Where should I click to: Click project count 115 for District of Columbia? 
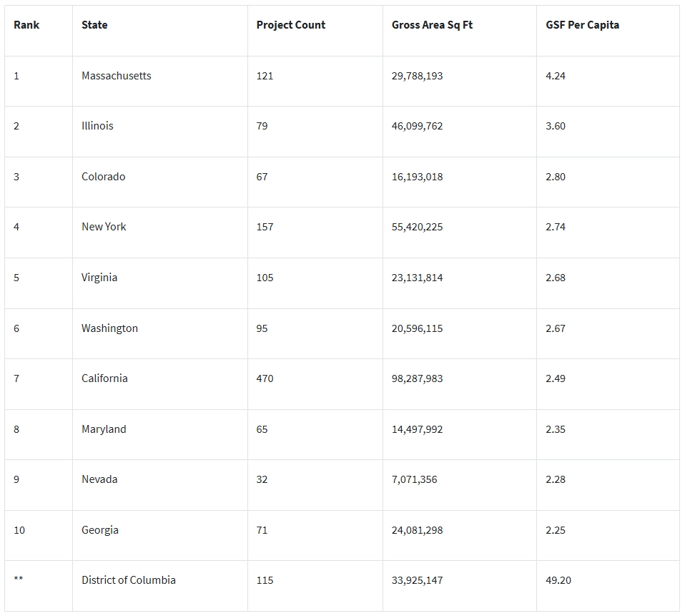[x=265, y=581]
